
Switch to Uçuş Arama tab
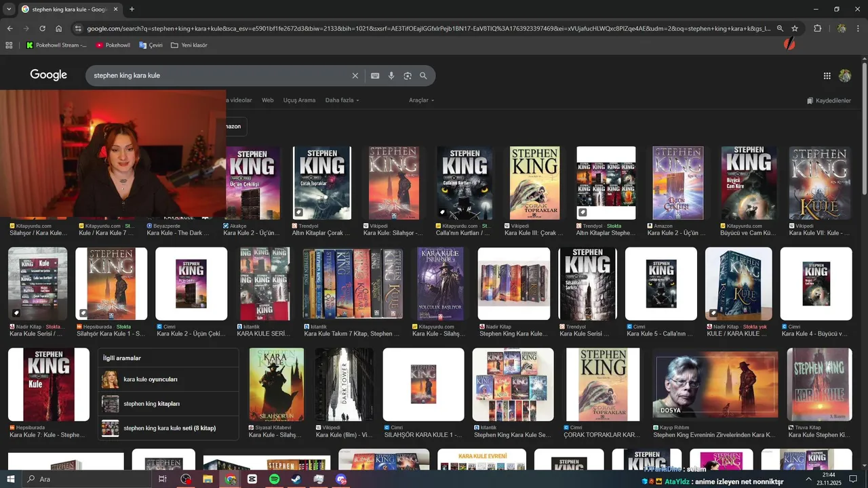(299, 100)
